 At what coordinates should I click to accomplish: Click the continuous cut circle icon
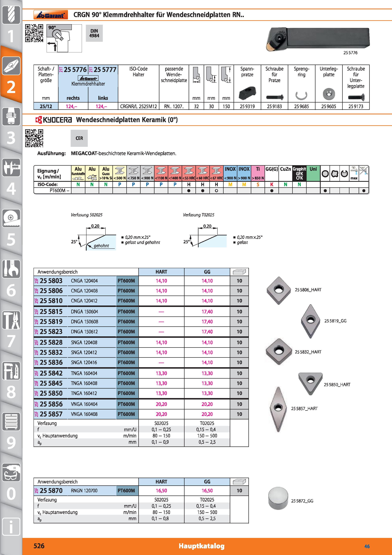(325, 174)
